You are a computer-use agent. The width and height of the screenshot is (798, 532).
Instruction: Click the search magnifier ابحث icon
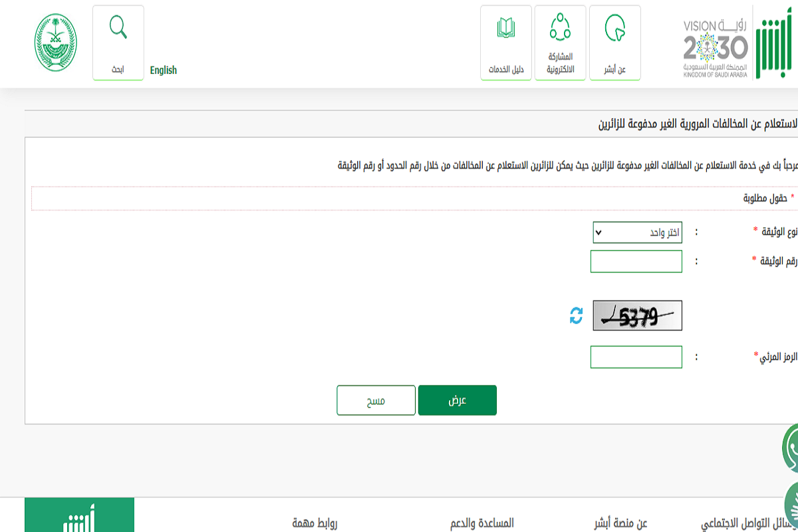click(x=118, y=31)
